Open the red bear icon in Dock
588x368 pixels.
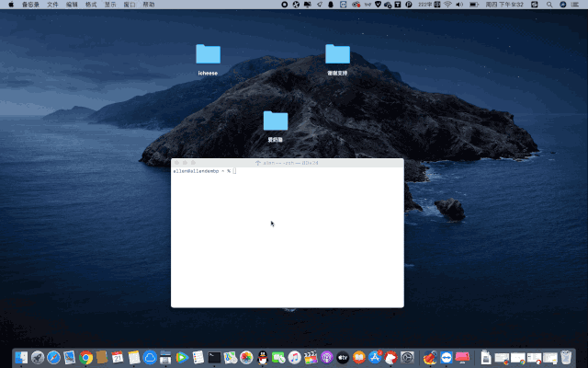[391, 358]
